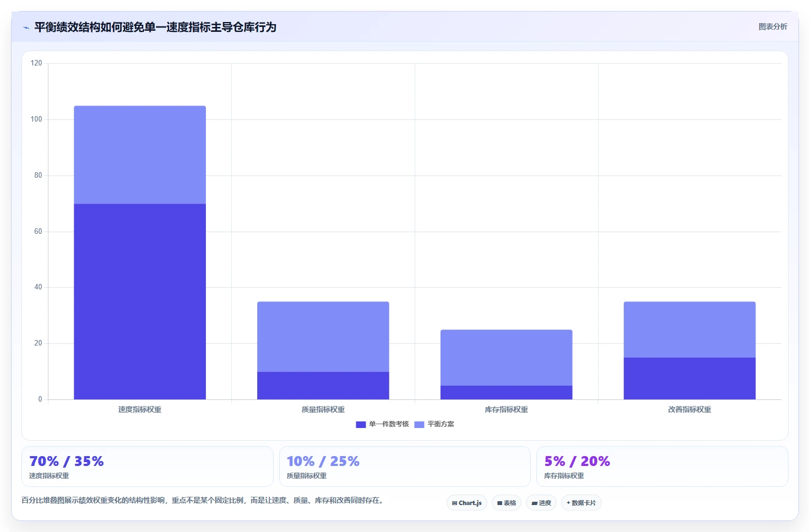Click the 80 y-axis tick label
The height and width of the screenshot is (532, 810).
(38, 175)
